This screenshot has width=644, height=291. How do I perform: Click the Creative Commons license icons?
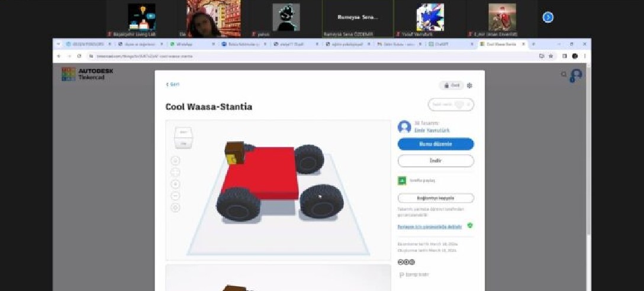[x=406, y=262]
